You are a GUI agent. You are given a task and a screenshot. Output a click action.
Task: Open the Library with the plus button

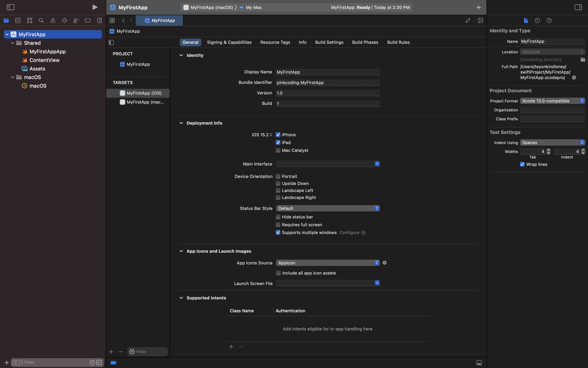pyautogui.click(x=479, y=7)
